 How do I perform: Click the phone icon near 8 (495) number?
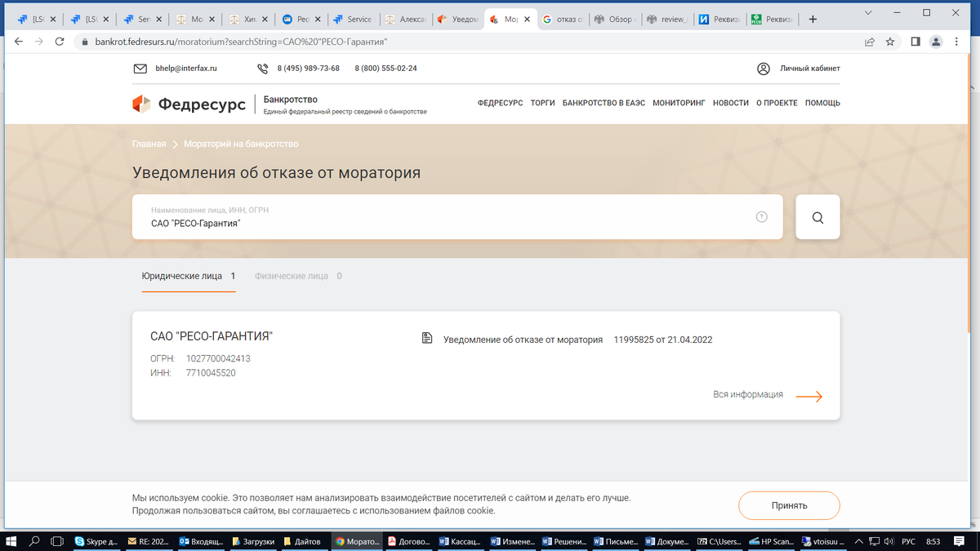pos(262,69)
